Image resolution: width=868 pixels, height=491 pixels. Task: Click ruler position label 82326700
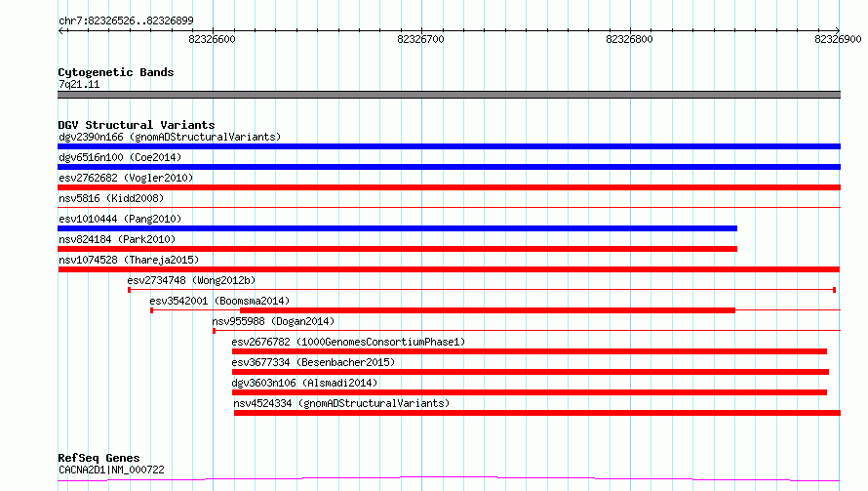coord(420,39)
